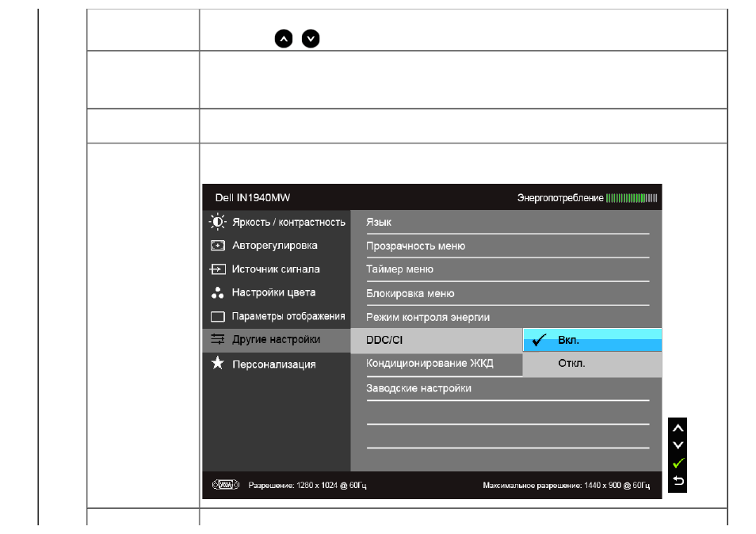Click the OSD back return arrow button

tap(678, 480)
